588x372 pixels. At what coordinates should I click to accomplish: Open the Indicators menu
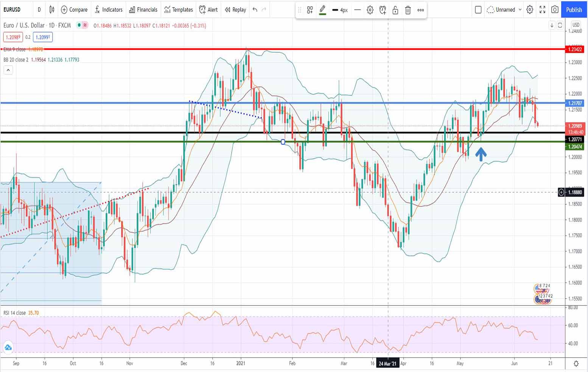109,9
